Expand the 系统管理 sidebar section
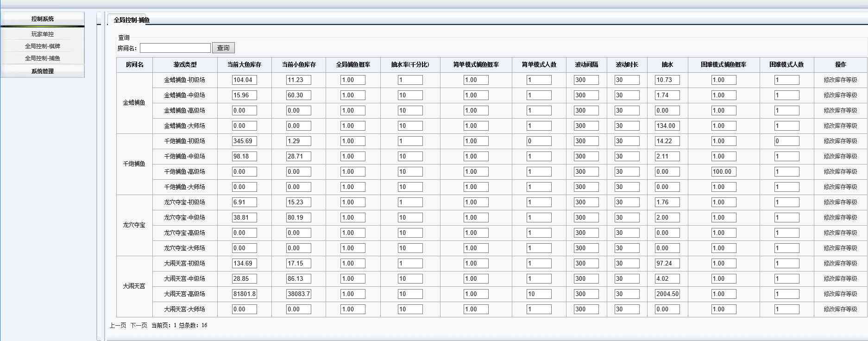The width and height of the screenshot is (868, 341). pyautogui.click(x=43, y=71)
